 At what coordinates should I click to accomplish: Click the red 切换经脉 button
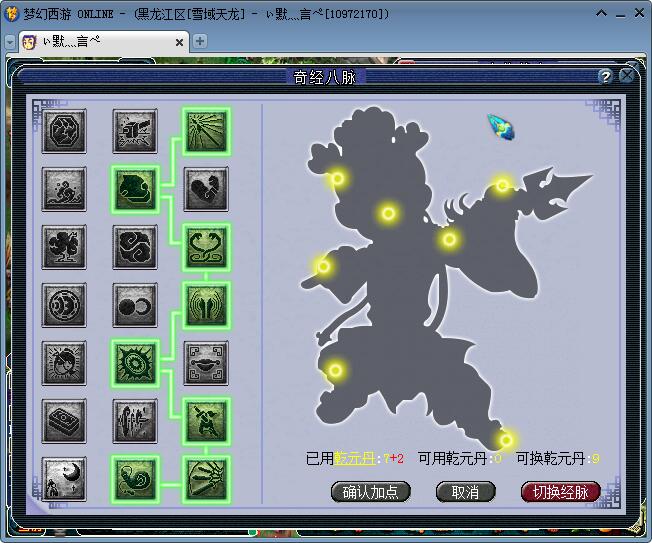tap(561, 492)
